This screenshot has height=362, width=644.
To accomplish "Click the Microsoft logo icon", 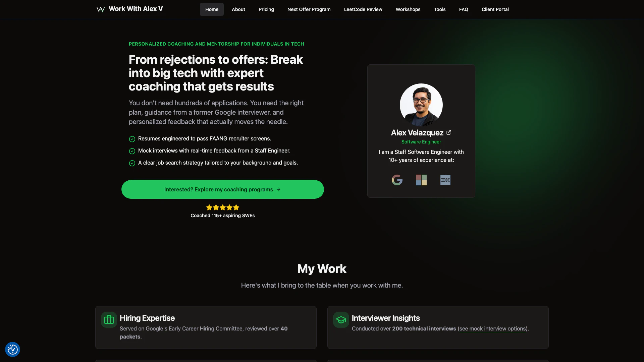I will point(421,180).
